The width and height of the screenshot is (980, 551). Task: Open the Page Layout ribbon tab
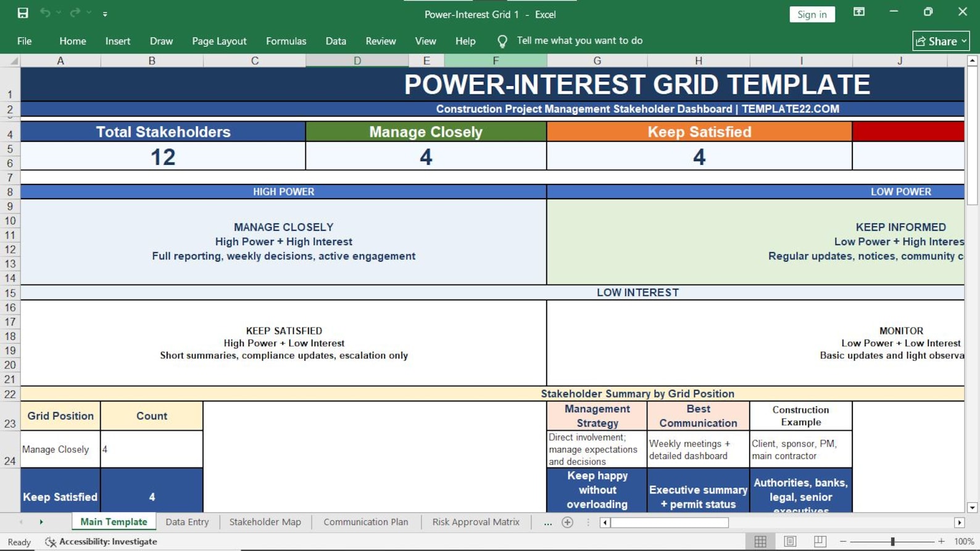(x=219, y=41)
